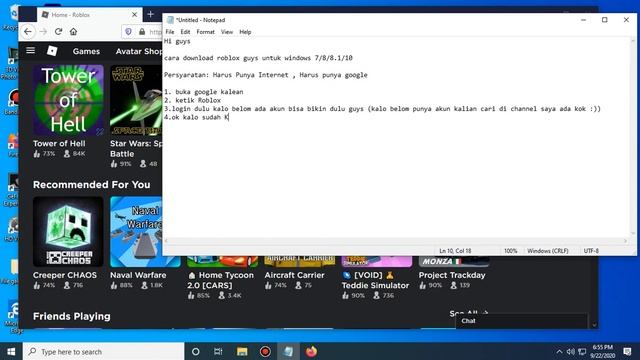Go back in the browser
The height and width of the screenshot is (360, 640).
(28, 31)
